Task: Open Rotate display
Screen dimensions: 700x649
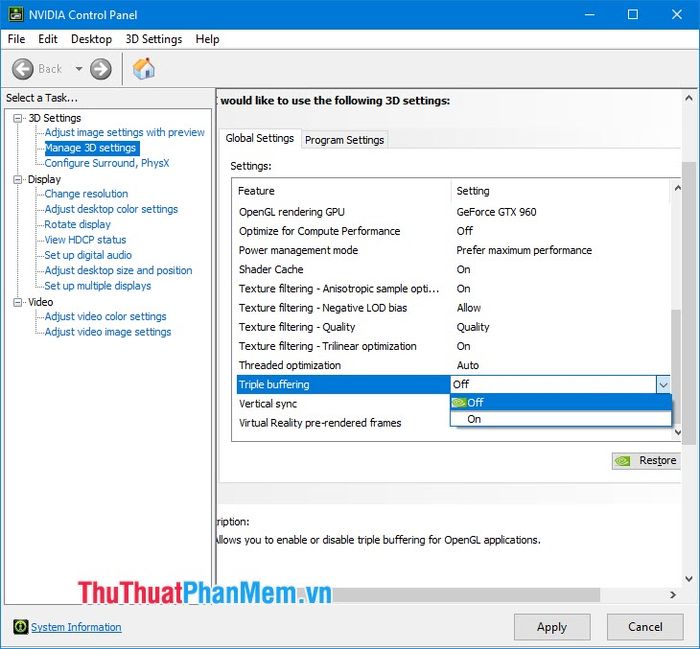Action: (77, 224)
